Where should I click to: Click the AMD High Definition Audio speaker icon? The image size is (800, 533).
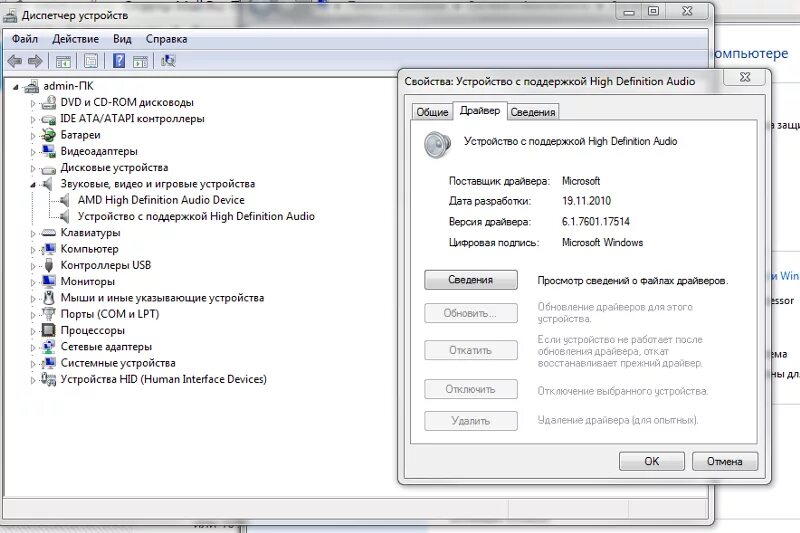pyautogui.click(x=65, y=200)
